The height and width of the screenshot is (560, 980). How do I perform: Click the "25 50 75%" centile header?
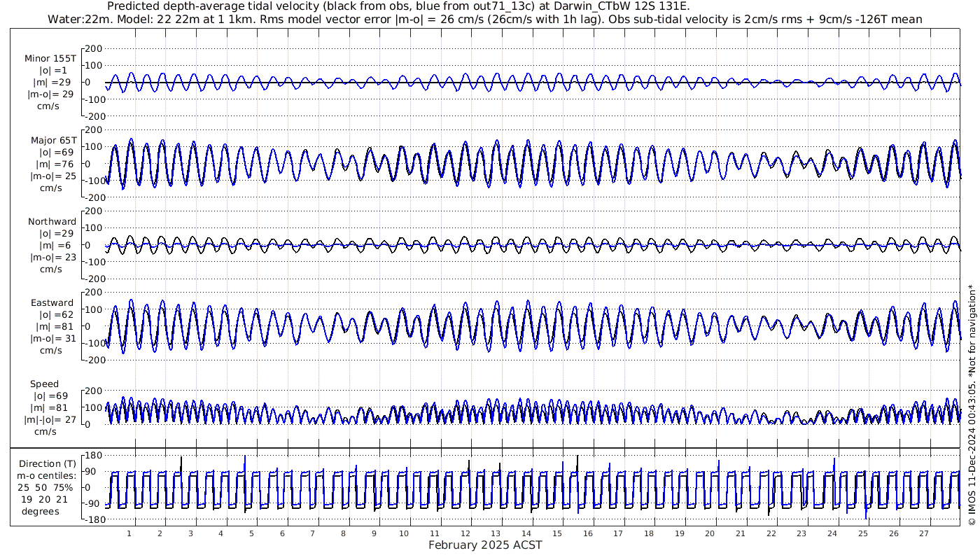point(45,487)
